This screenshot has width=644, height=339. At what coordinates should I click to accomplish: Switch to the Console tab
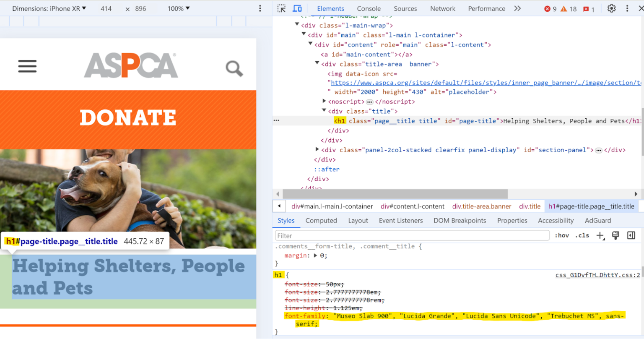click(x=369, y=8)
